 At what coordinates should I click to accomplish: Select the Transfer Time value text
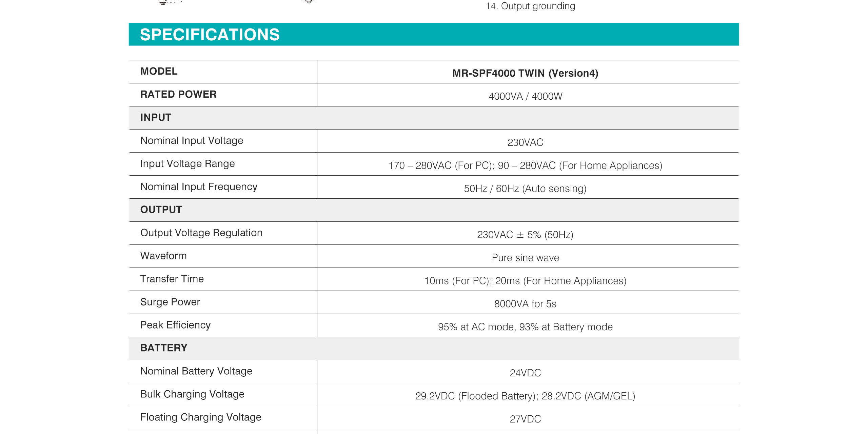(525, 281)
